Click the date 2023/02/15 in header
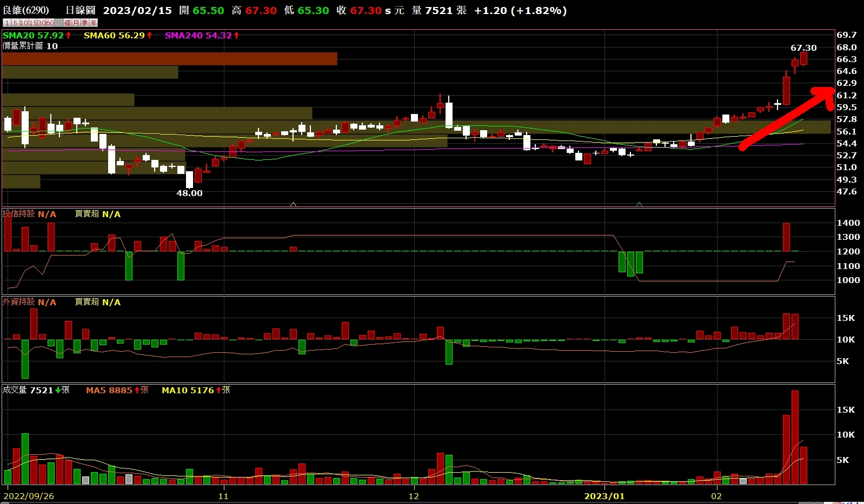Screen dimensions: 864x504 [x=137, y=10]
